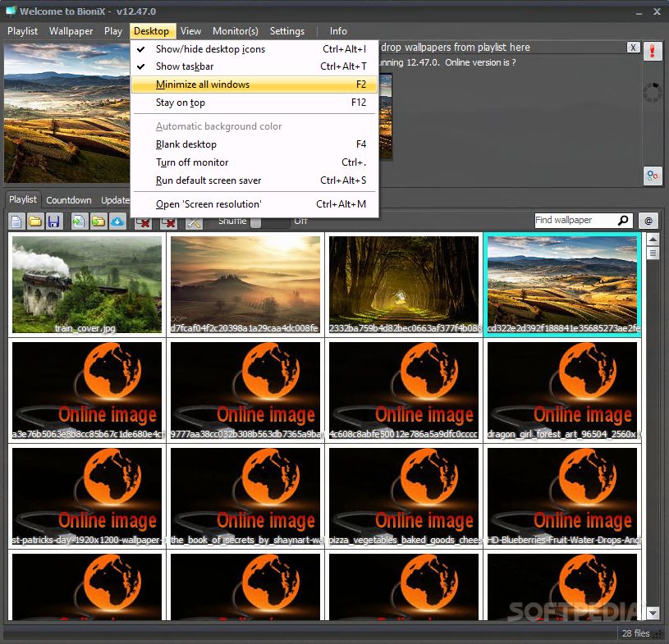Click the playlist scrollbar up arrow
This screenshot has height=644, width=669.
[x=653, y=240]
